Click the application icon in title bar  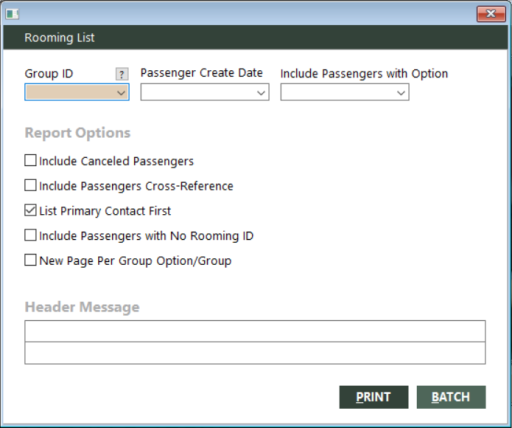[12, 14]
